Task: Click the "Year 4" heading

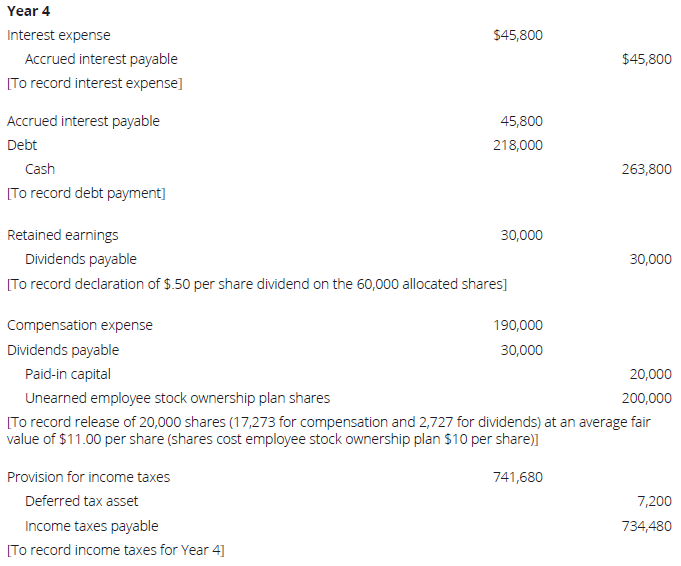Action: coord(29,11)
